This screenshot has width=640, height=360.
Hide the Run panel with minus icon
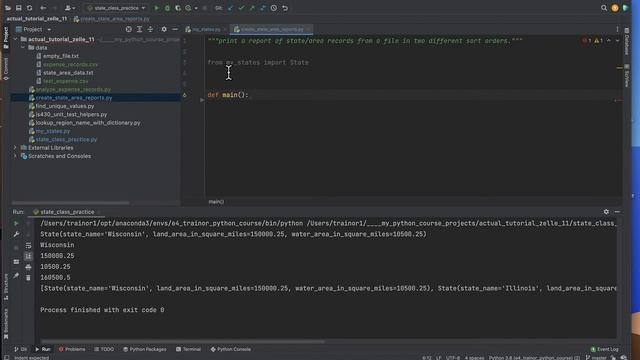(617, 212)
